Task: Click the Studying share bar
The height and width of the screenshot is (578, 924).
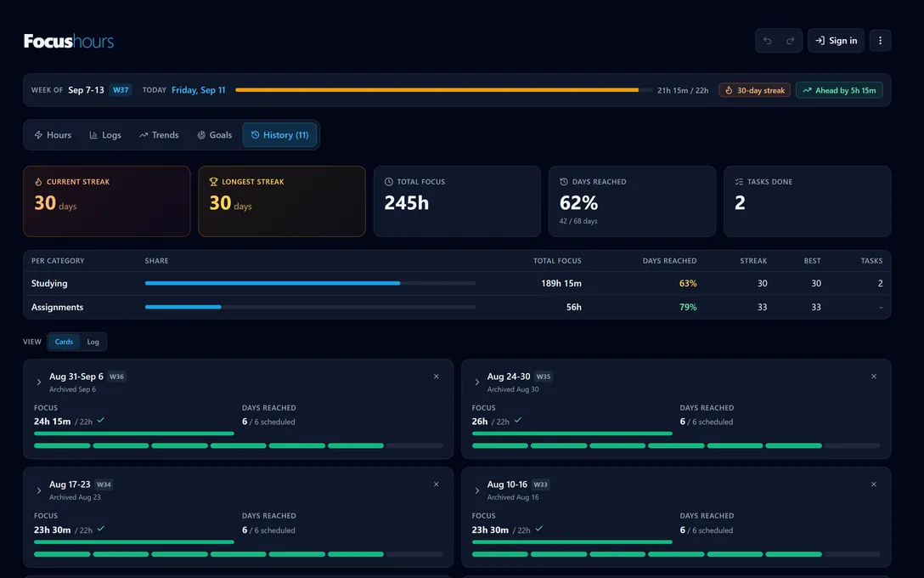Action: (310, 283)
